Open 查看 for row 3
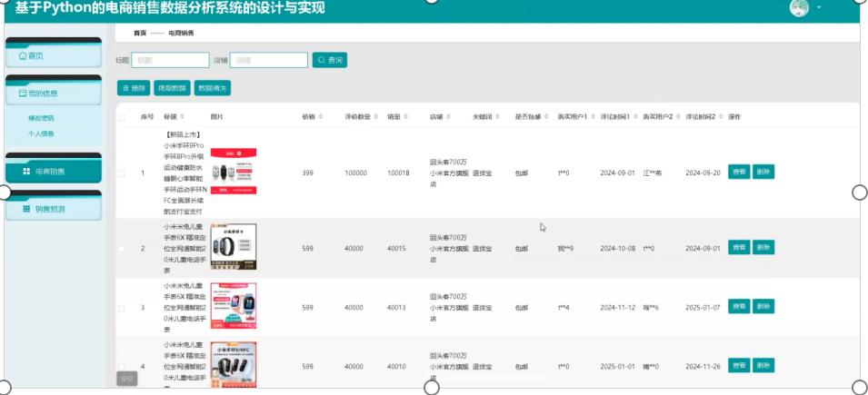The height and width of the screenshot is (395, 868). 739,306
